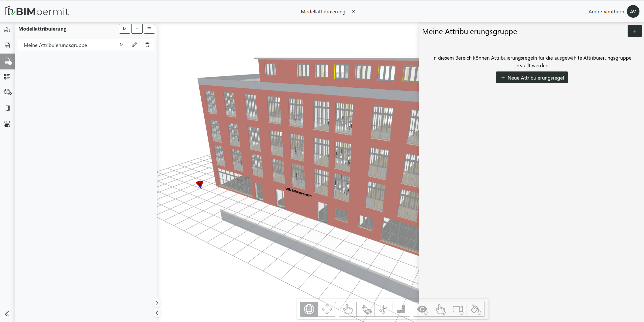Reset colors with the paint bucket refresh icon
The height and width of the screenshot is (322, 644).
[476, 309]
